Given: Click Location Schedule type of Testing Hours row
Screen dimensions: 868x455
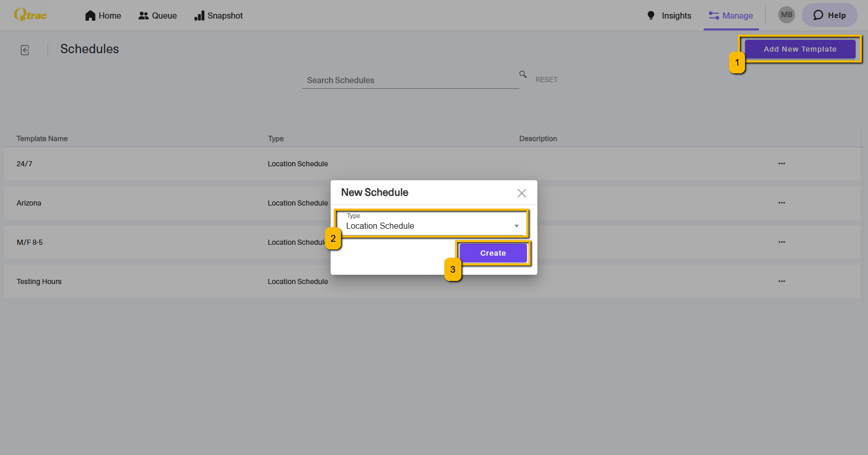Looking at the screenshot, I should 298,281.
